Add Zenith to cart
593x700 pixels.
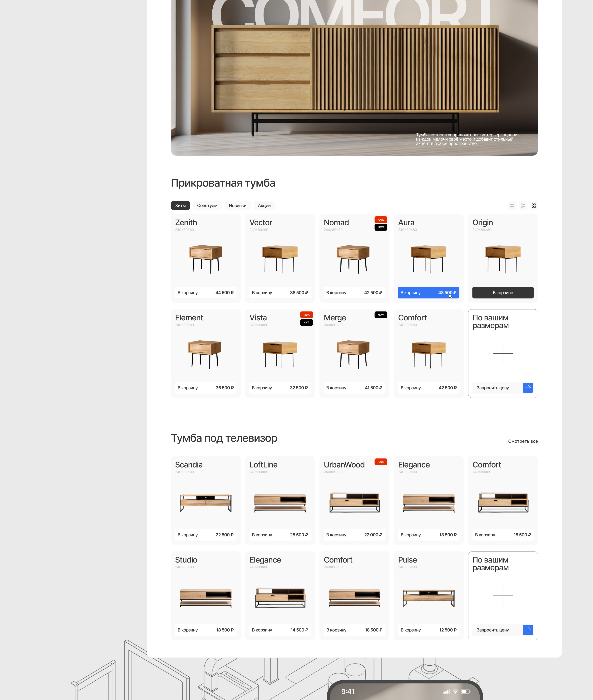point(205,293)
